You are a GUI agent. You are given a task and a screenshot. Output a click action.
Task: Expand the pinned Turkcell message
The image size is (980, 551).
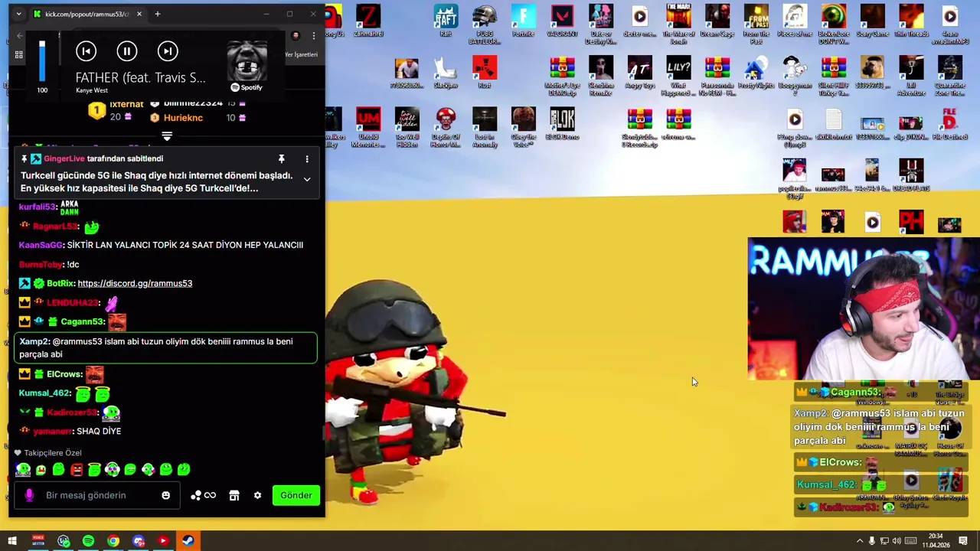(307, 179)
